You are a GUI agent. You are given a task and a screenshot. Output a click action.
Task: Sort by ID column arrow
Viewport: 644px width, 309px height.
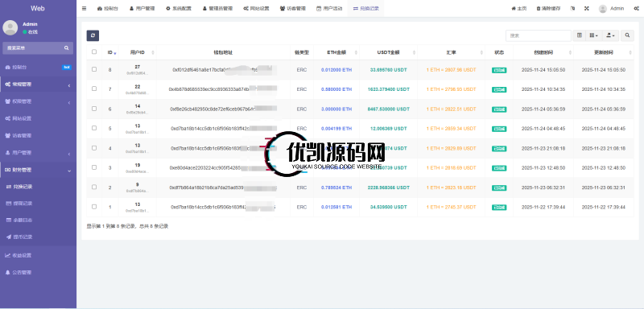(x=115, y=53)
